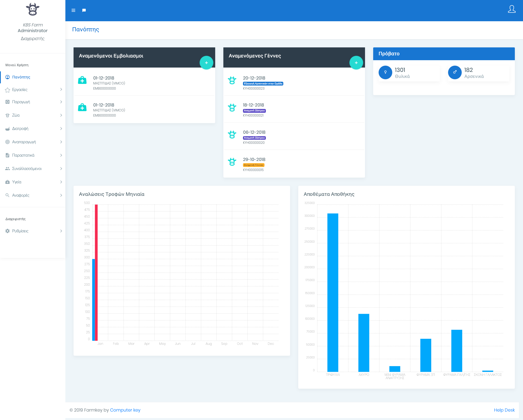This screenshot has width=523, height=420.
Task: Click cow icon next to KYH00000023
Action: tap(232, 80)
